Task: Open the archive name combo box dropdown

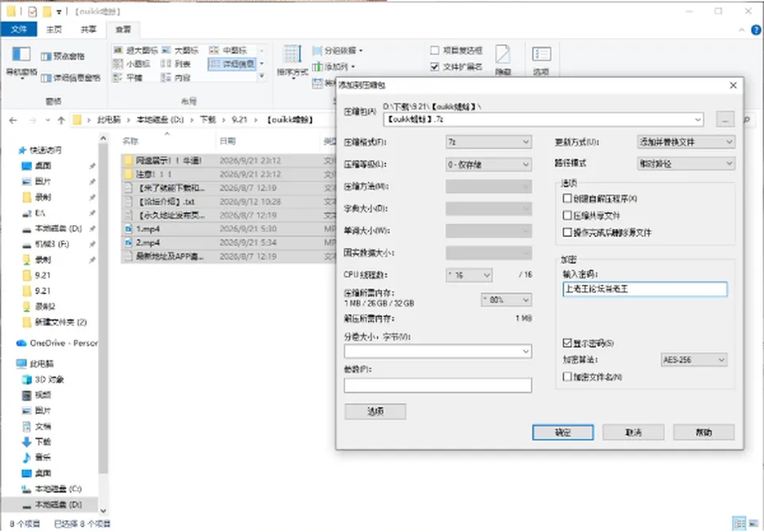Action: click(x=698, y=119)
